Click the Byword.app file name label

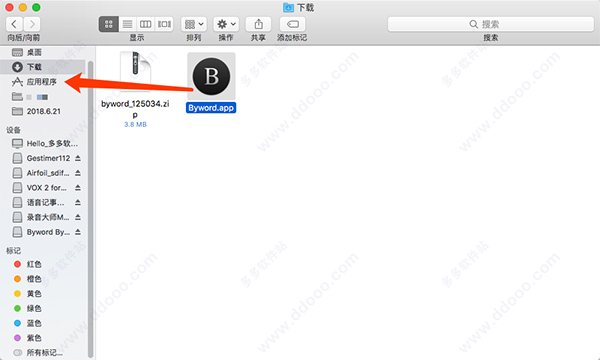(x=211, y=108)
